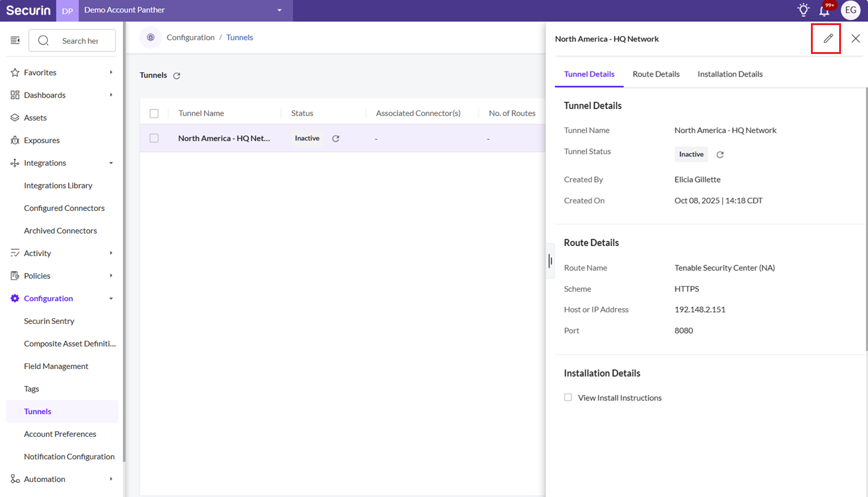
Task: Open North America - HQ Net... tunnel name in table
Action: pos(224,139)
